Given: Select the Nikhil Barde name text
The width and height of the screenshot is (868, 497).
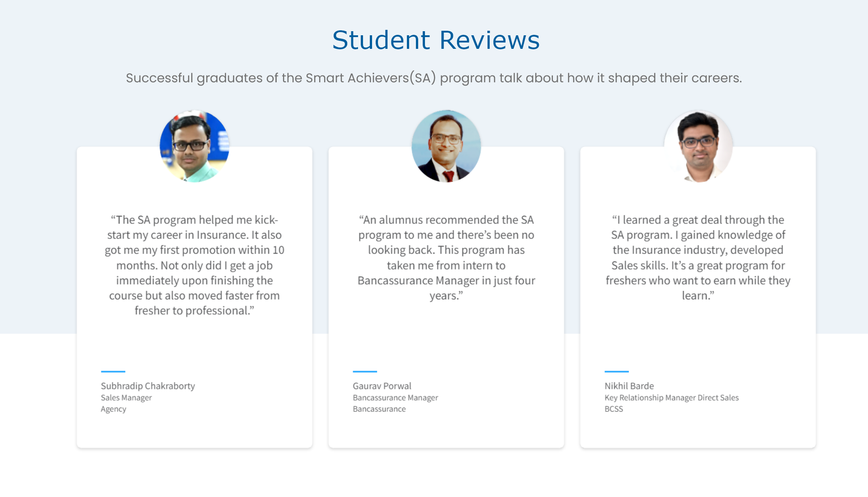Looking at the screenshot, I should [x=629, y=386].
